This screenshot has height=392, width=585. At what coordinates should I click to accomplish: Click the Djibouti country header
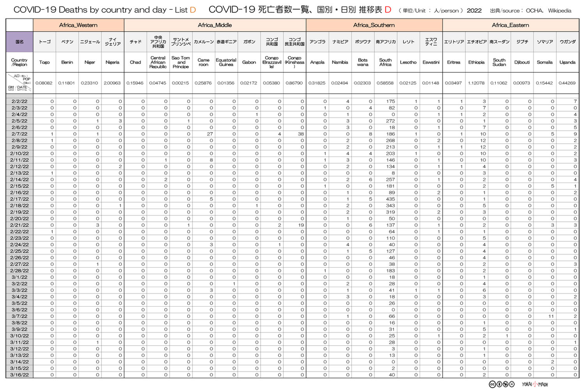tap(522, 62)
